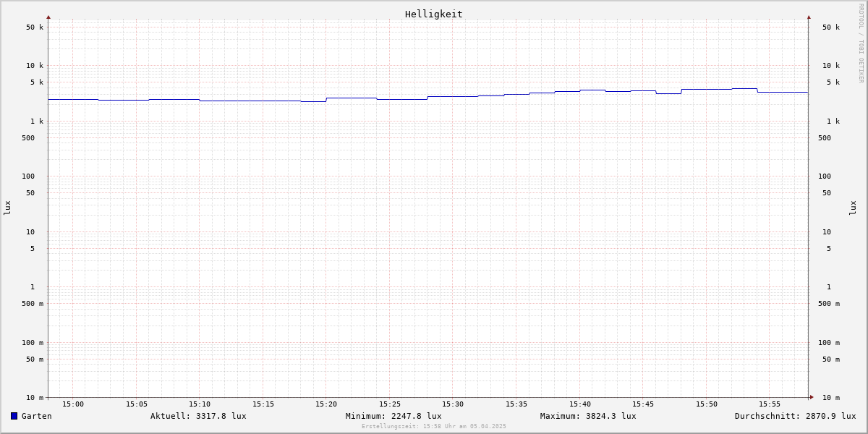Click the blue Garten legend color square

[x=14, y=416]
